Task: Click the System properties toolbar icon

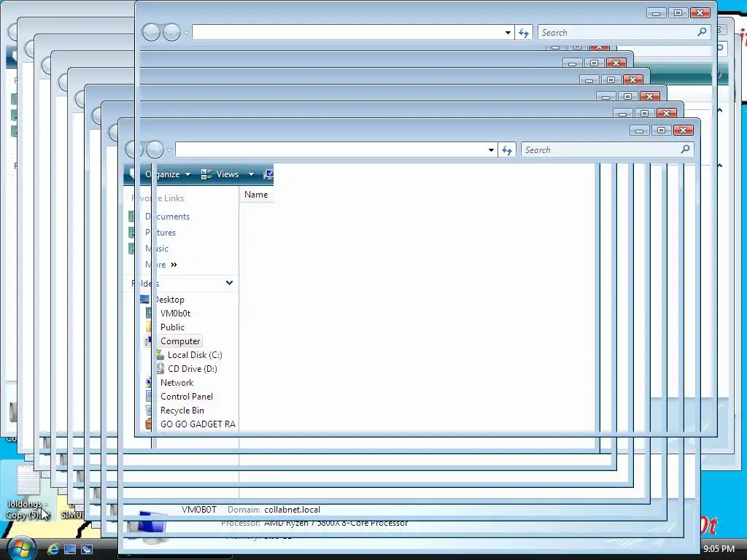Action: tap(268, 174)
